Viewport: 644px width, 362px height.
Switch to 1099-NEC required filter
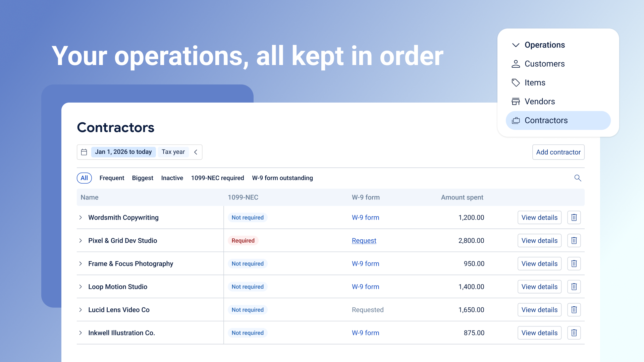(x=218, y=178)
